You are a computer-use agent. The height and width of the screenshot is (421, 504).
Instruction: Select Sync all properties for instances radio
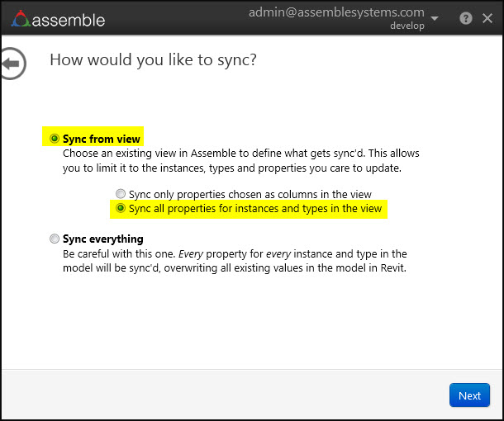[121, 209]
